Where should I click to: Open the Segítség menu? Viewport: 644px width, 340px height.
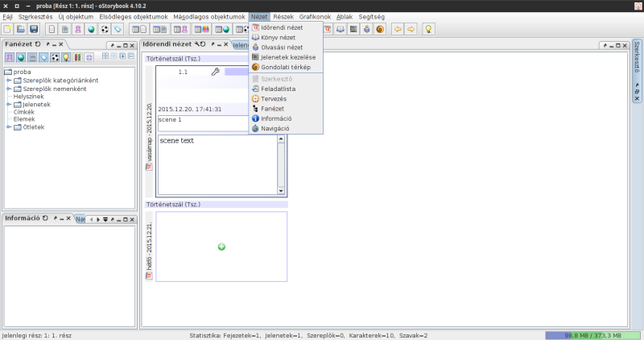tap(372, 17)
